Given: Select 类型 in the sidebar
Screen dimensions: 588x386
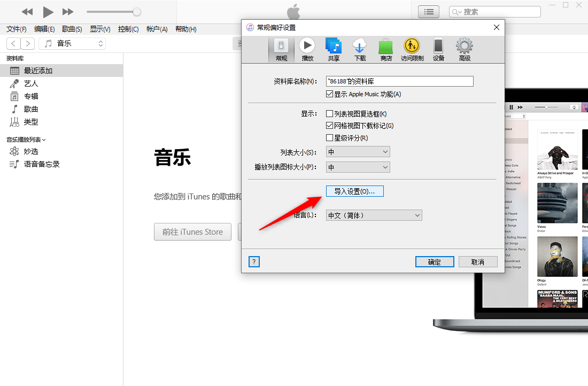Looking at the screenshot, I should pyautogui.click(x=61, y=121).
